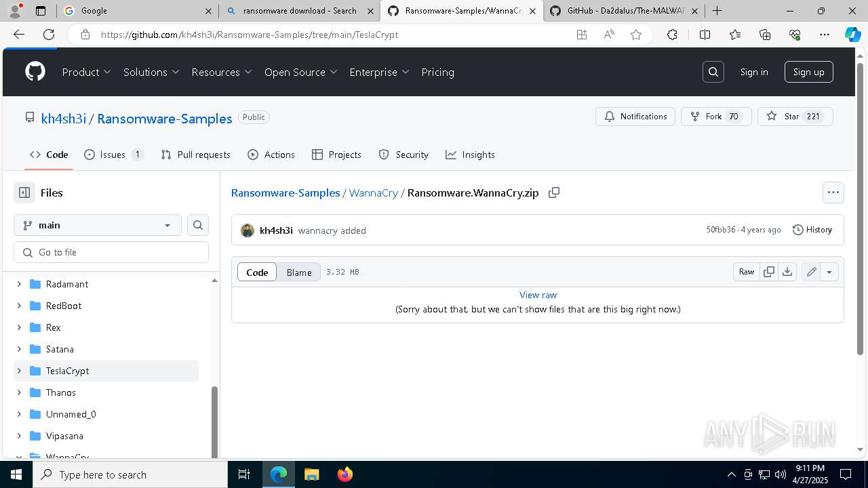Open Edge Settings and more menu
Viewport: 868px width, 488px height.
tap(825, 35)
